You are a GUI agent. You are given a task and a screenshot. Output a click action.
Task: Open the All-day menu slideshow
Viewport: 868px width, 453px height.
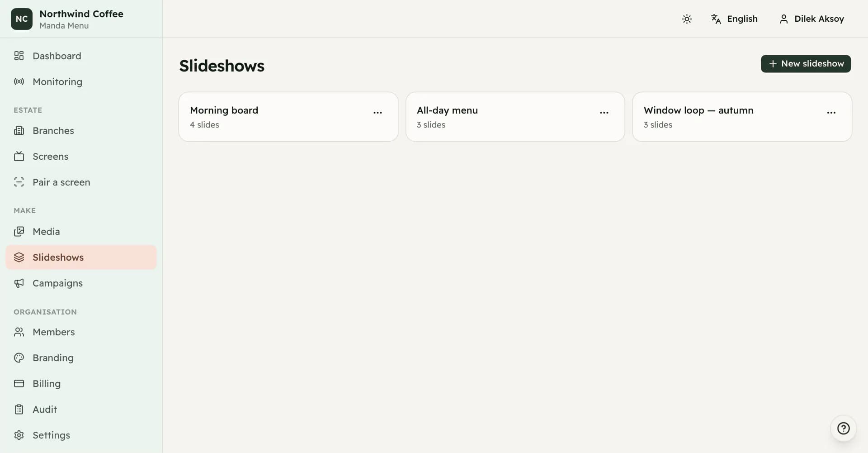coord(515,117)
